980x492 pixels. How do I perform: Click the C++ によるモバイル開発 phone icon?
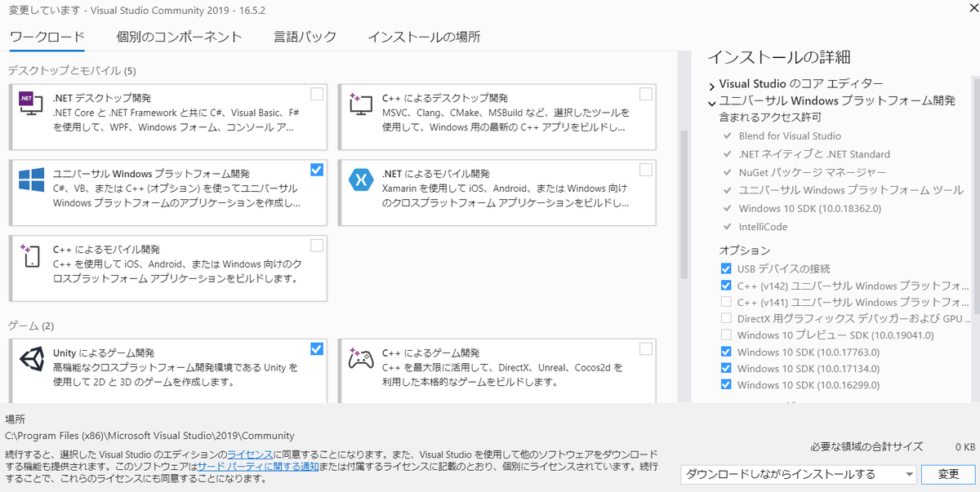[x=31, y=255]
